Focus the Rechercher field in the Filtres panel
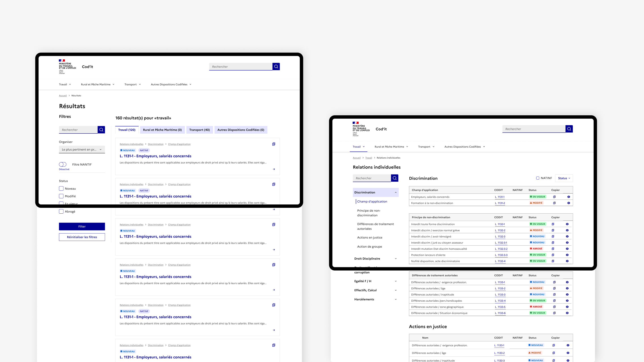The height and width of the screenshot is (362, 644). click(78, 130)
